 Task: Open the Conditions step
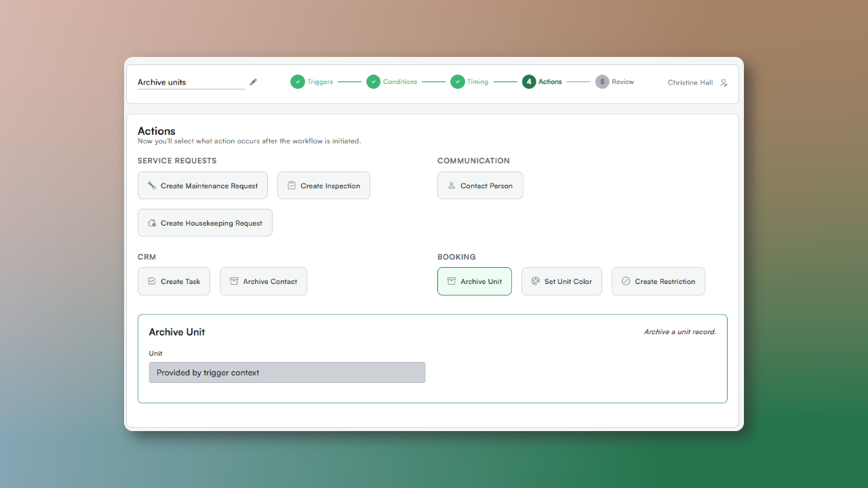(x=392, y=82)
